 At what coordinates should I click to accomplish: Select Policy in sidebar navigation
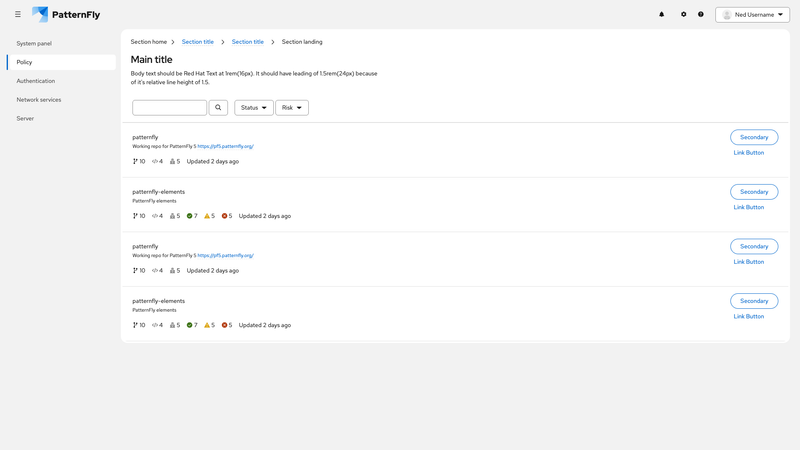point(61,62)
